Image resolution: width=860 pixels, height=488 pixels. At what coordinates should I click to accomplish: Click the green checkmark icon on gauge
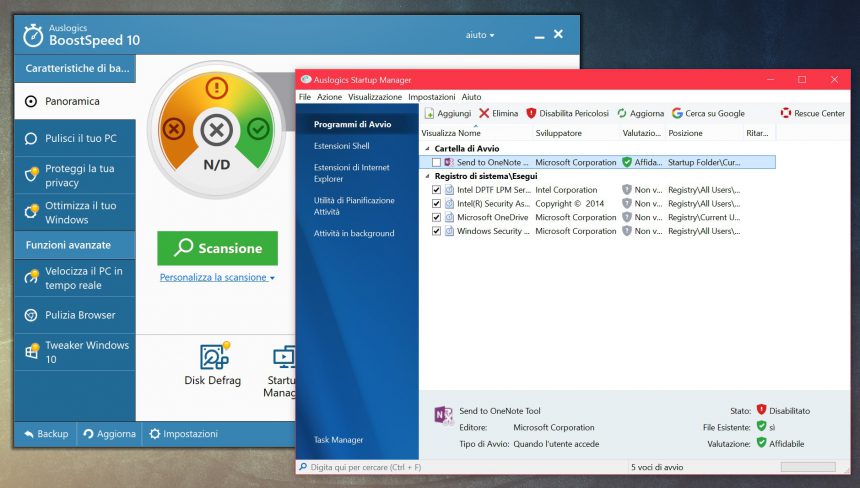258,129
